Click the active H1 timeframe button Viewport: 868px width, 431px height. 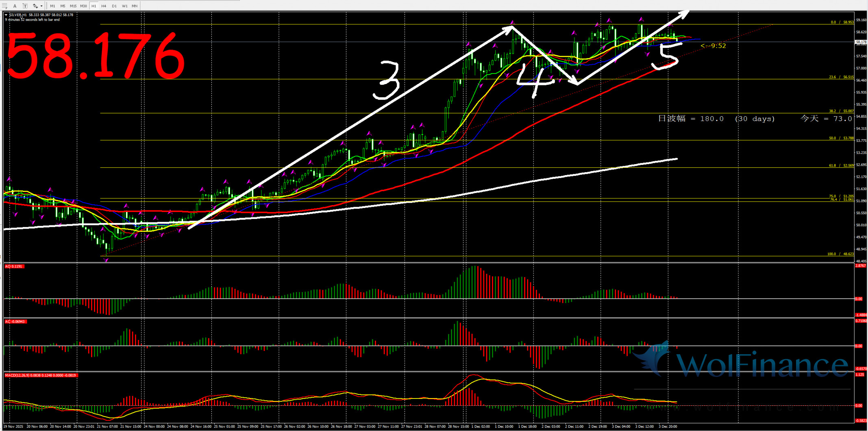click(x=94, y=6)
